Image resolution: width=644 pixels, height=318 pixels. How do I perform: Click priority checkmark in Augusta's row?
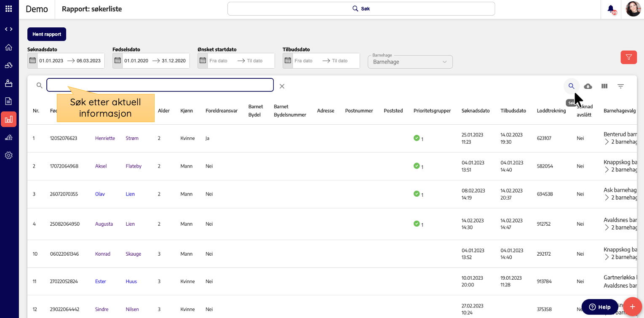417,224
